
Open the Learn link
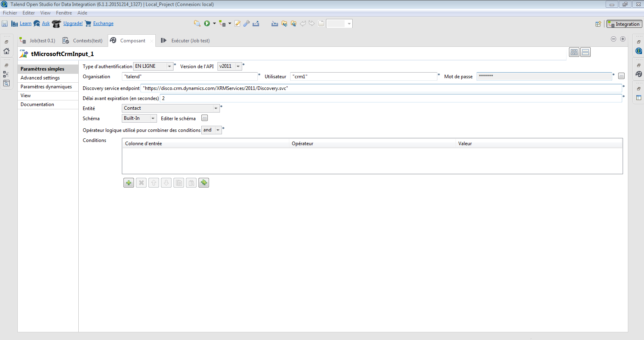pos(25,23)
